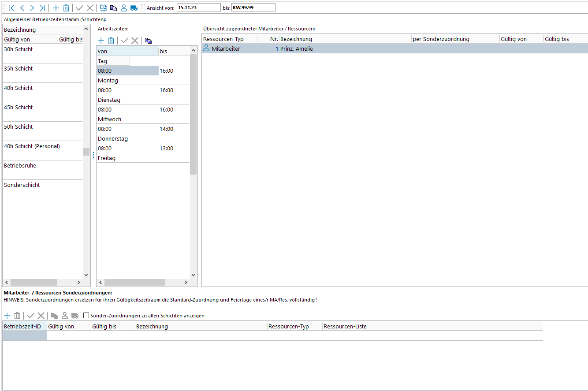
Task: Go to the next record arrow
Action: point(32,7)
